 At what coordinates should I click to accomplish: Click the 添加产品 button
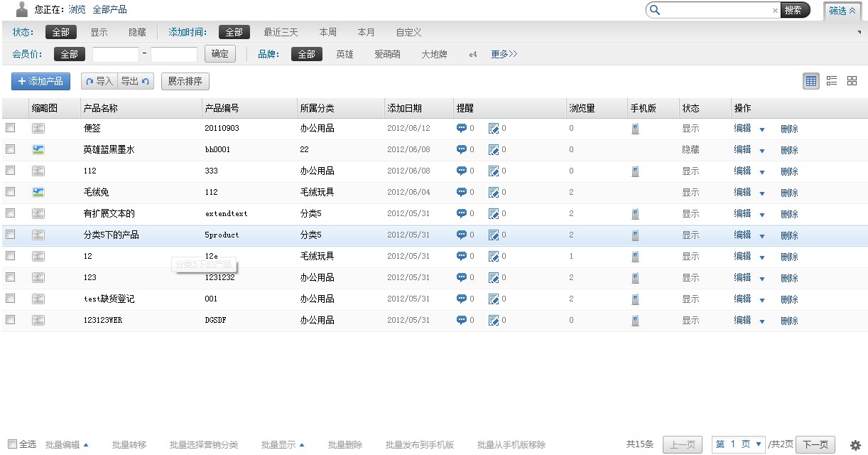40,81
